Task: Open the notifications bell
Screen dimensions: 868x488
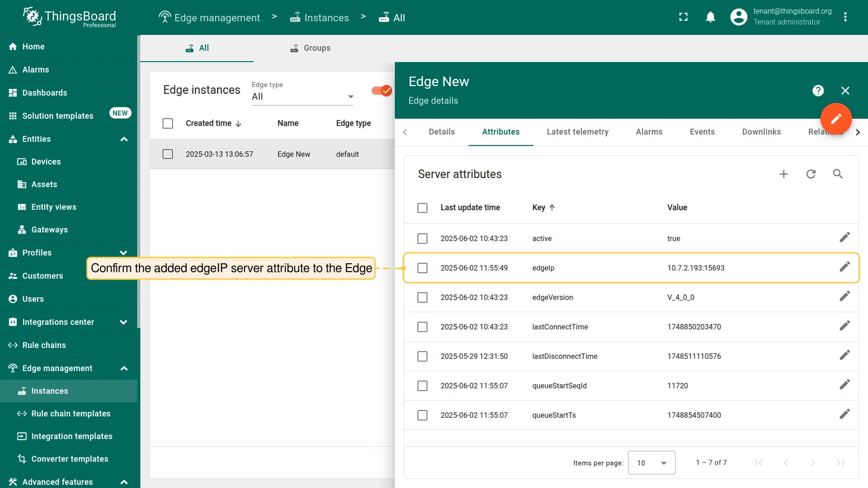Action: (710, 17)
